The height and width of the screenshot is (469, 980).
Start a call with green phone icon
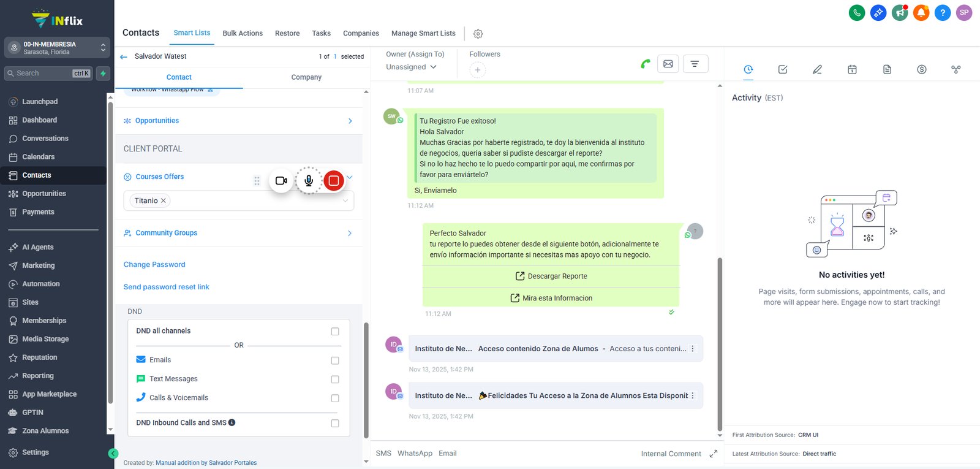646,64
